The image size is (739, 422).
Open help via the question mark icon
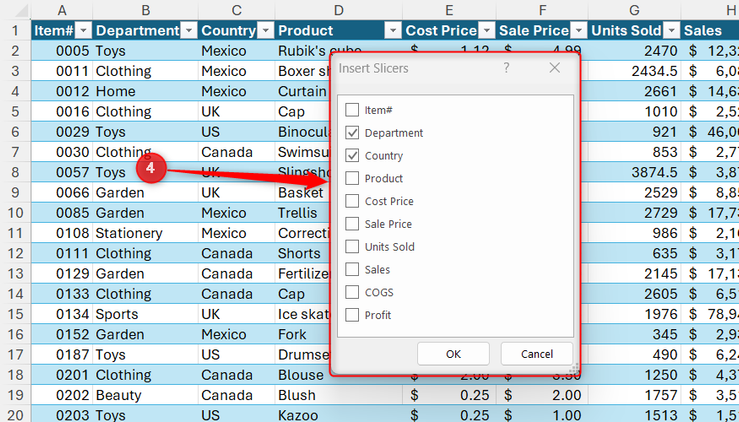coord(506,68)
